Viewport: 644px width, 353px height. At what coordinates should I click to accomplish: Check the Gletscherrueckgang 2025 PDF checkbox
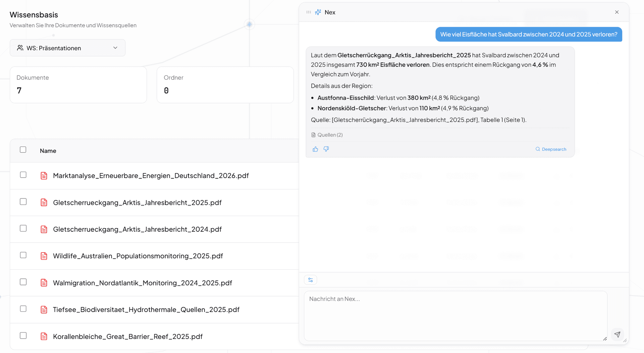pos(23,202)
